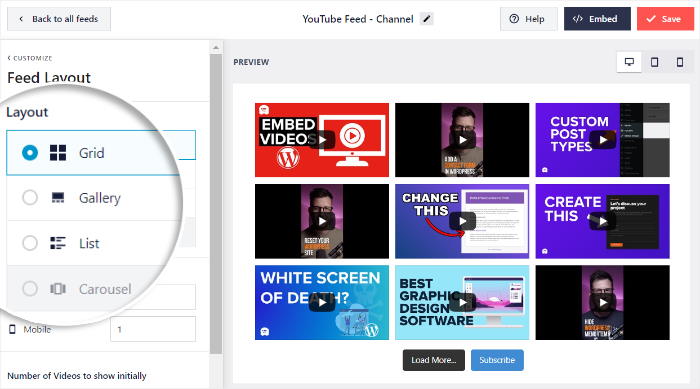Viewport: 700px width, 389px height.
Task: Click the sidebar scroll-up arrow
Action: click(x=216, y=47)
